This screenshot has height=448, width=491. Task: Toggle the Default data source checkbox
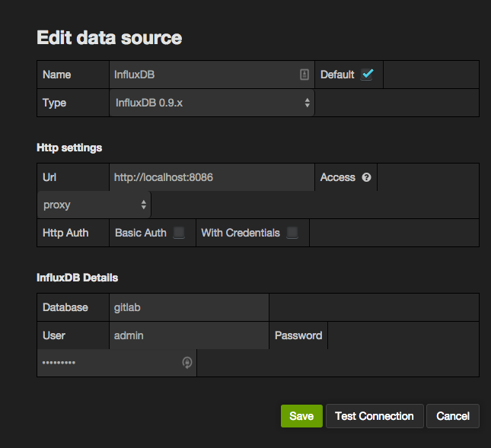point(368,75)
